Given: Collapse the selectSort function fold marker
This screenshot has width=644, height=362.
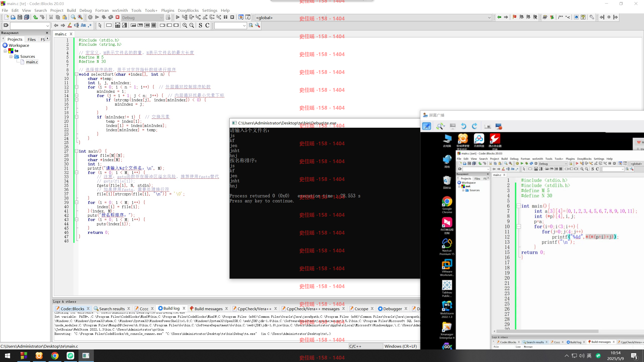Looking at the screenshot, I should pos(76,74).
